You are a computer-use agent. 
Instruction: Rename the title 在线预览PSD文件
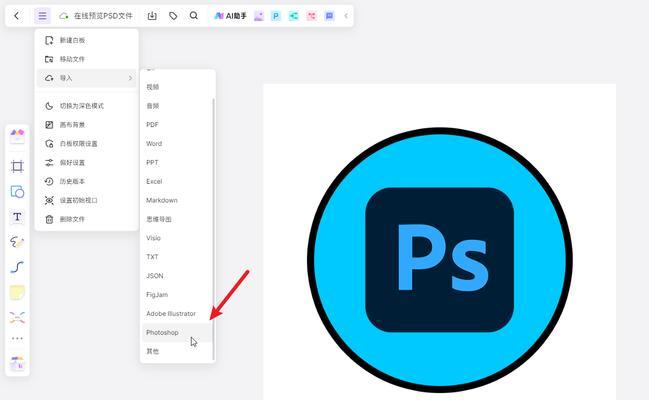pos(103,16)
